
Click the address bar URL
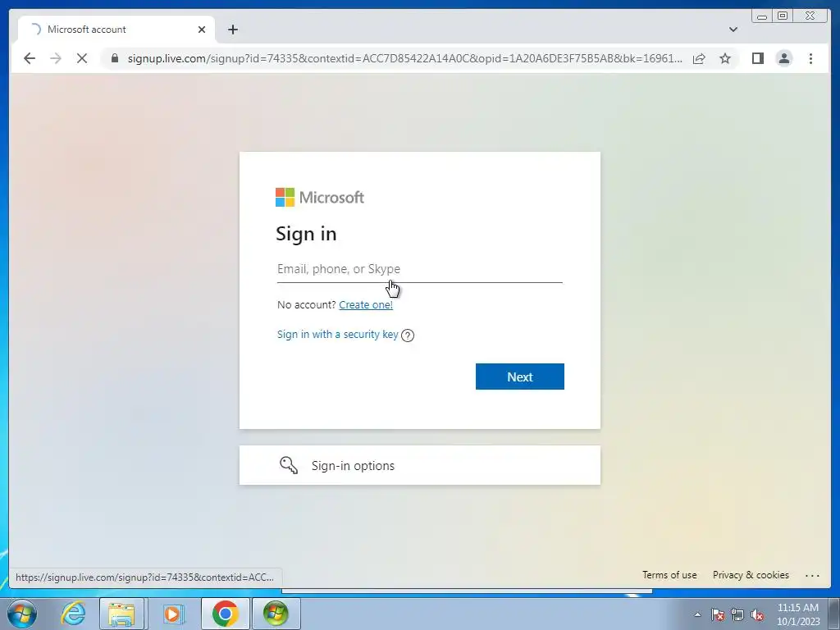tap(405, 58)
